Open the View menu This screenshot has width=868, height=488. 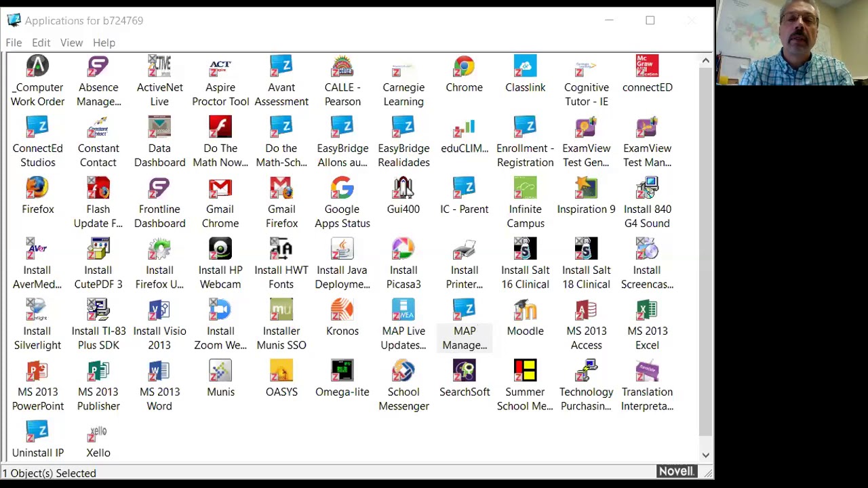[x=71, y=43]
